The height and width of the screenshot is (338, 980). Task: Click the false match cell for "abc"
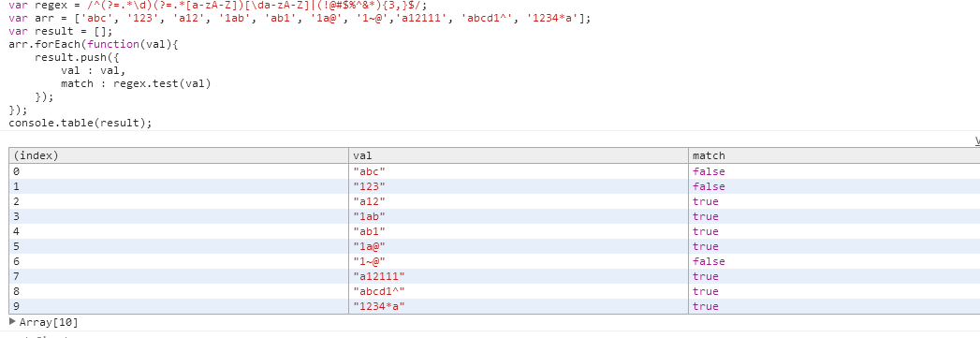tap(834, 171)
